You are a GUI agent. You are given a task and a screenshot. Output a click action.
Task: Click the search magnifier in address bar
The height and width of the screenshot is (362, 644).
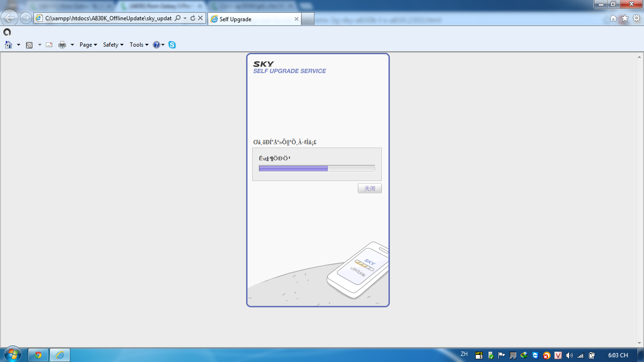[178, 18]
